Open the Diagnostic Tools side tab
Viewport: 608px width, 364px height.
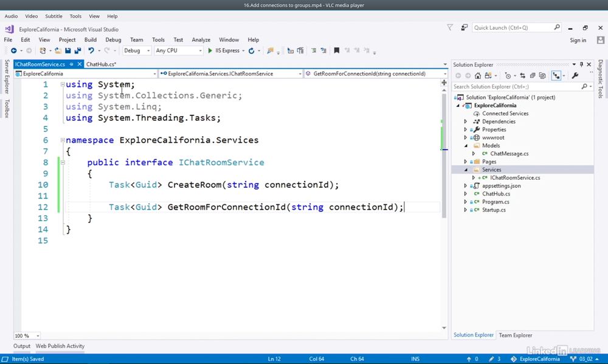[600, 78]
